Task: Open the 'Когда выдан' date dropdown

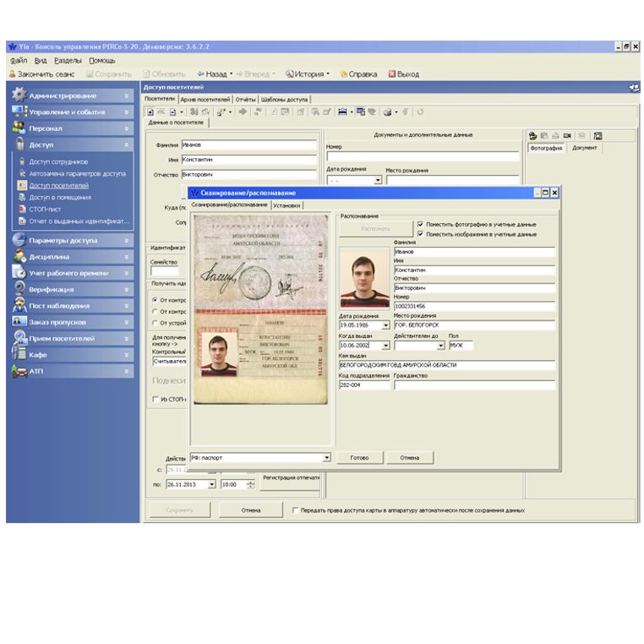Action: (x=385, y=346)
